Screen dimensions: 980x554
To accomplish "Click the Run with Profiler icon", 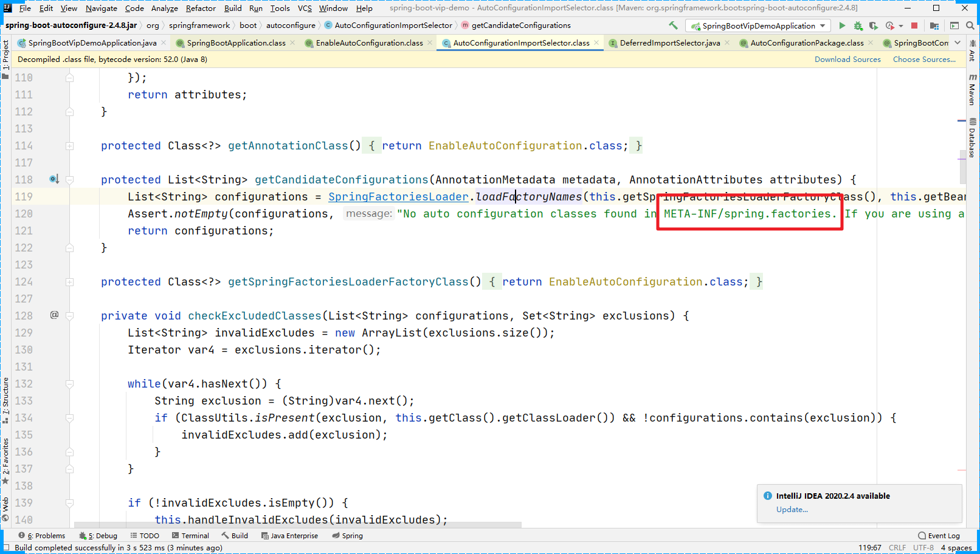I will [x=890, y=26].
